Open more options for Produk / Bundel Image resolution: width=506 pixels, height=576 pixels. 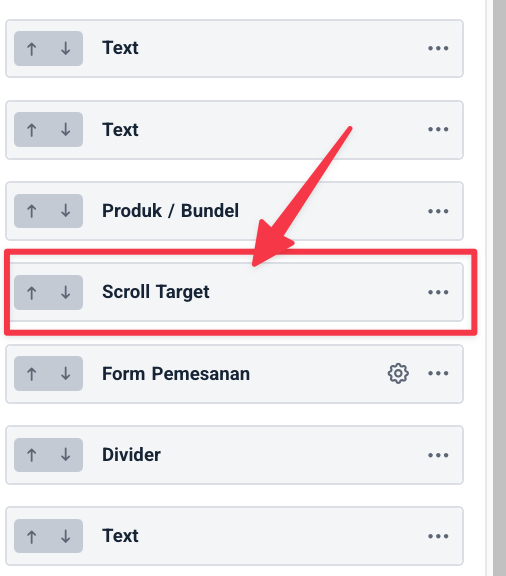click(x=438, y=211)
